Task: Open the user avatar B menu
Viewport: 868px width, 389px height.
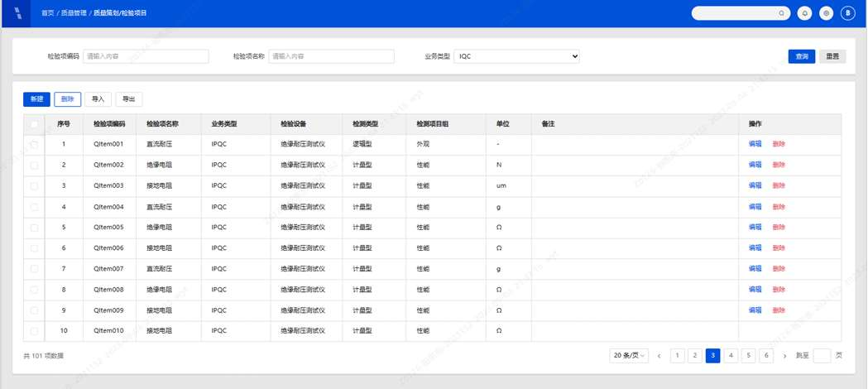Action: click(x=847, y=13)
